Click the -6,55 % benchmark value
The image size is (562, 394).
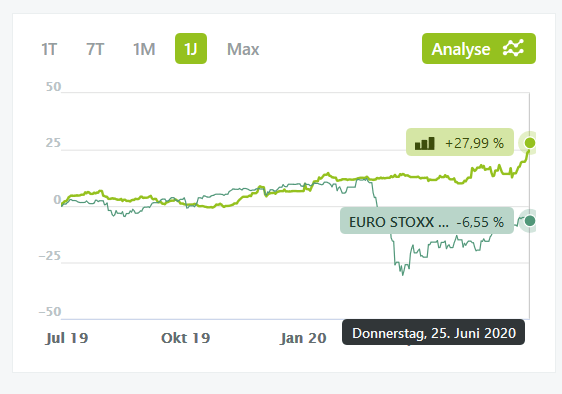[x=480, y=222]
